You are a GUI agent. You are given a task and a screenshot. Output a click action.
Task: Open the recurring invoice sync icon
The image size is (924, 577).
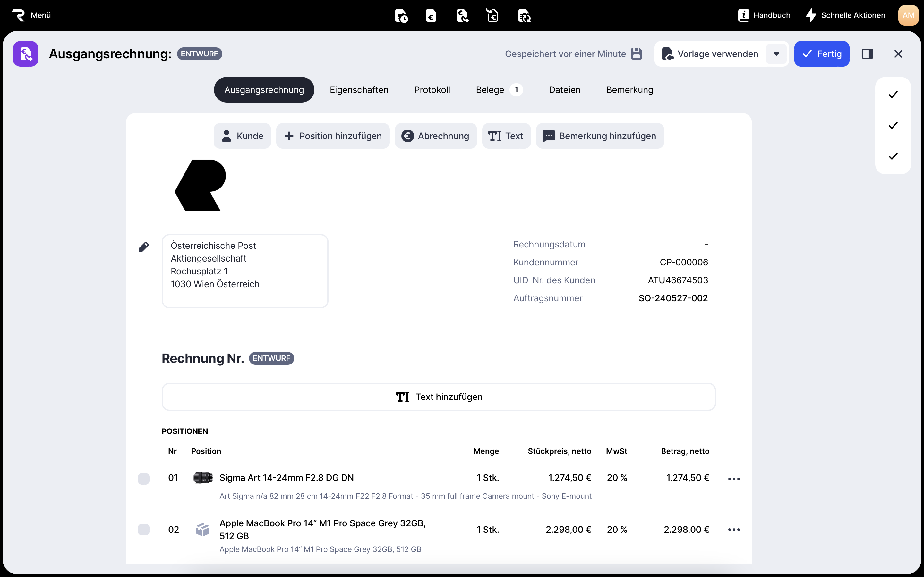[524, 16]
